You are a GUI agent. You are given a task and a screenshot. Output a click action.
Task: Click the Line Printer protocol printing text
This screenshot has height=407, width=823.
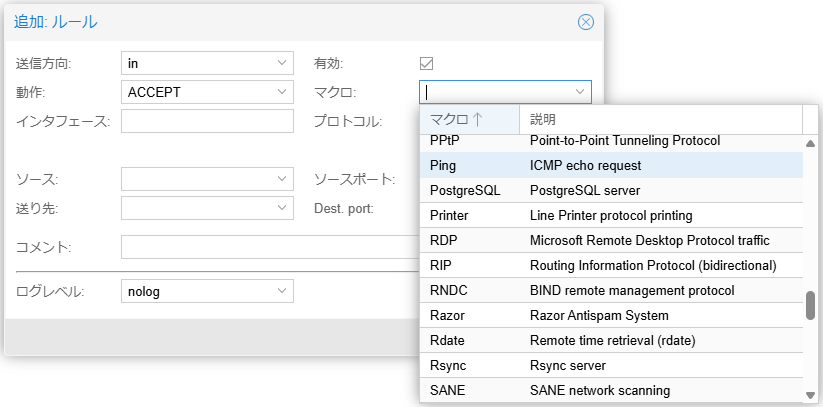pyautogui.click(x=611, y=215)
